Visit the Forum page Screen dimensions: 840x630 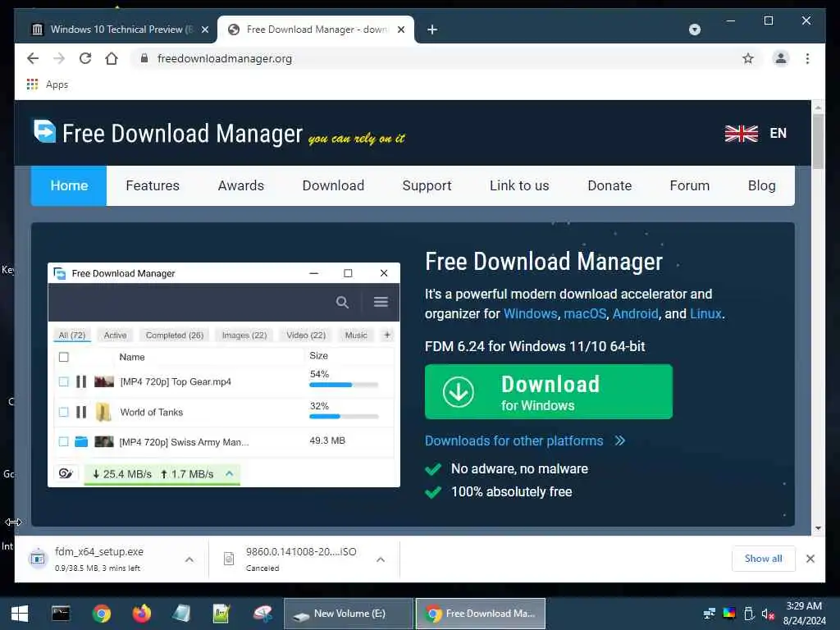click(689, 186)
